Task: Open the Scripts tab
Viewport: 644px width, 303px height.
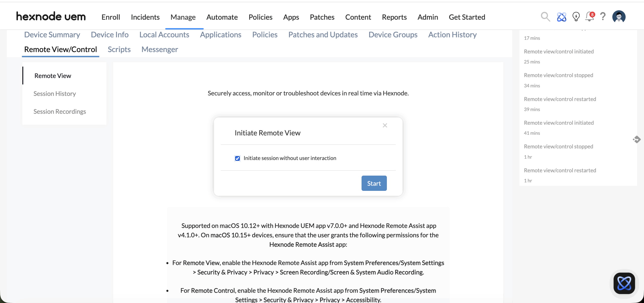Action: [x=119, y=50]
